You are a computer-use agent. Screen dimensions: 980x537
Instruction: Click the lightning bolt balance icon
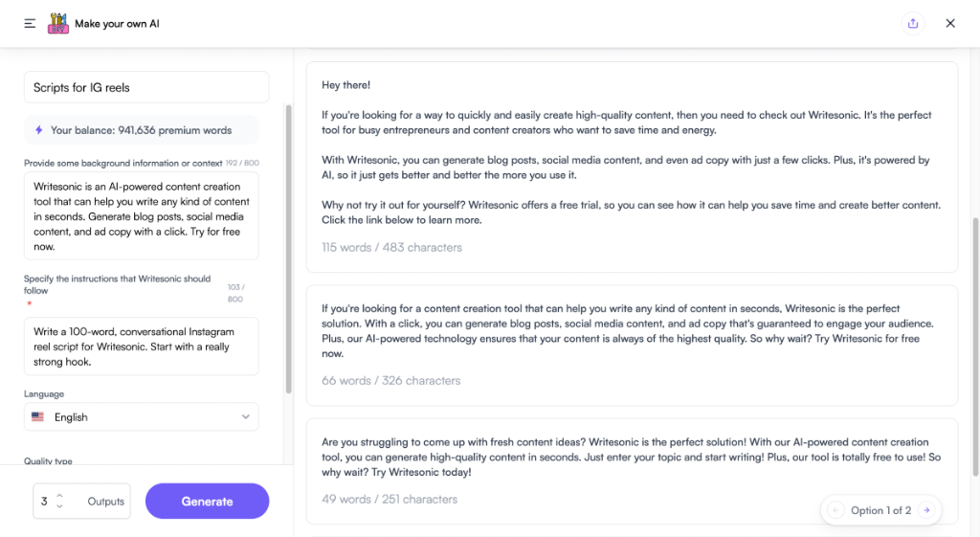click(39, 130)
